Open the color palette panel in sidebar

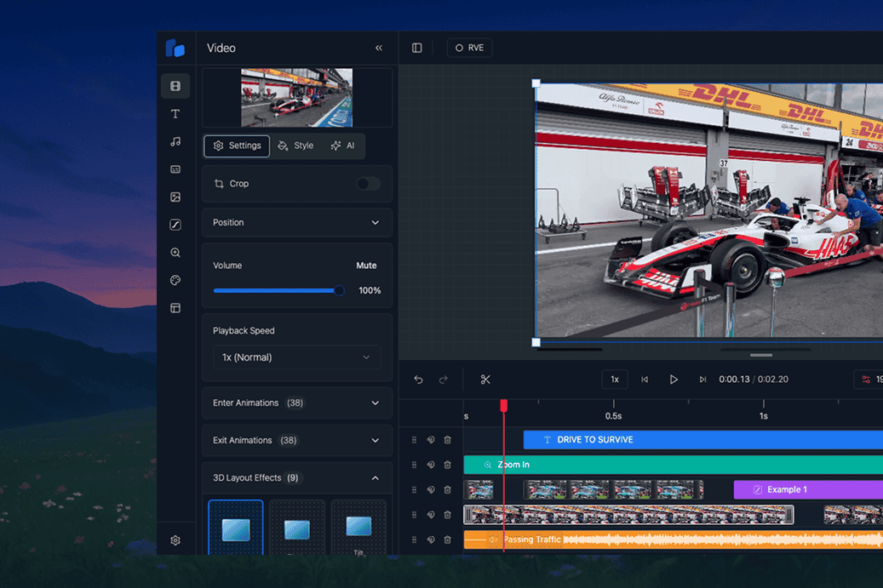175,280
